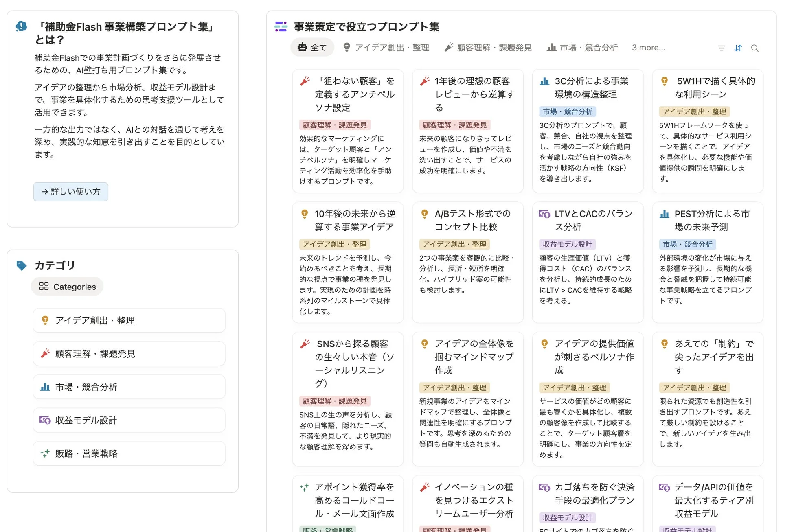Switch to アイデア創出・整理 tab
This screenshot has height=532, width=794.
tap(386, 48)
